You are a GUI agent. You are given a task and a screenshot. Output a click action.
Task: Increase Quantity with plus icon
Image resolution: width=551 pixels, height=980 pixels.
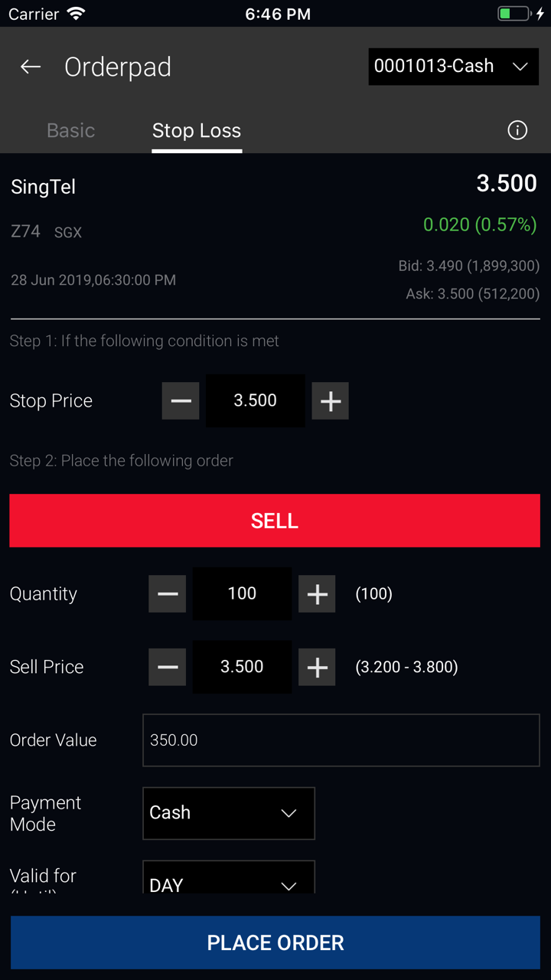click(x=317, y=594)
